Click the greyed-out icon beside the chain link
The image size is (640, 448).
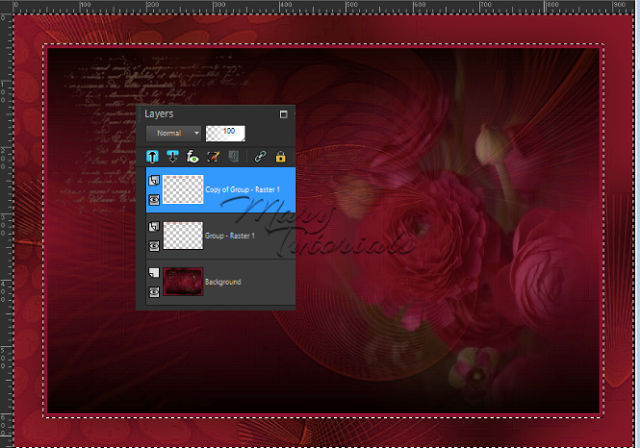click(232, 156)
